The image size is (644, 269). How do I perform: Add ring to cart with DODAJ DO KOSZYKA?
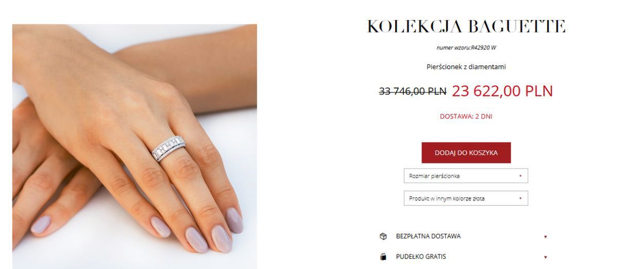(x=466, y=153)
